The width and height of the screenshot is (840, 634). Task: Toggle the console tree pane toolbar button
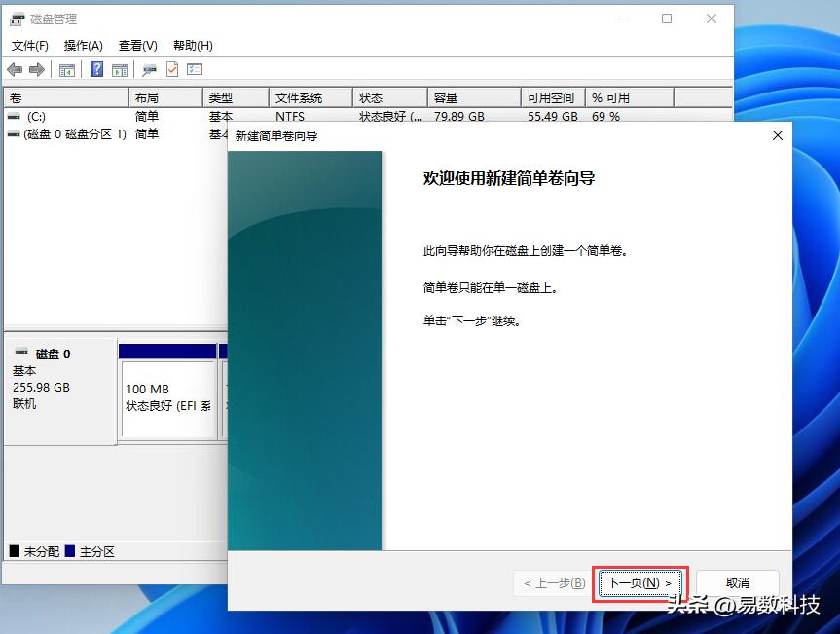click(x=66, y=69)
